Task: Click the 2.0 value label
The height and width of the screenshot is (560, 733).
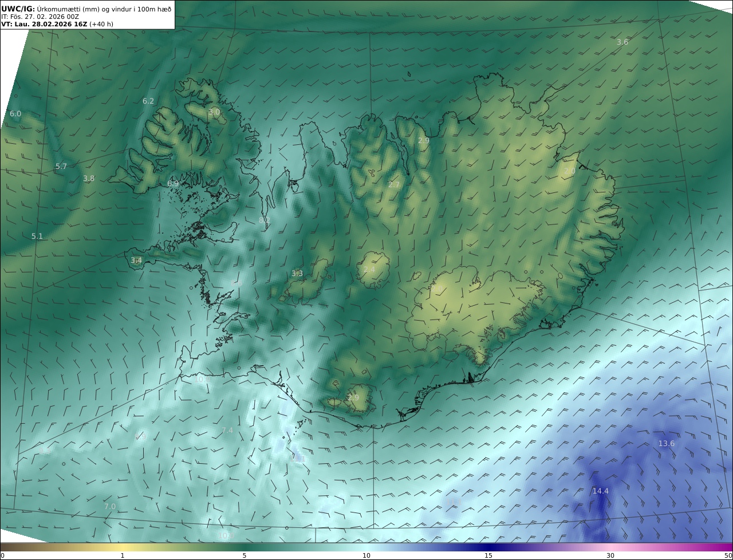Action: (570, 171)
